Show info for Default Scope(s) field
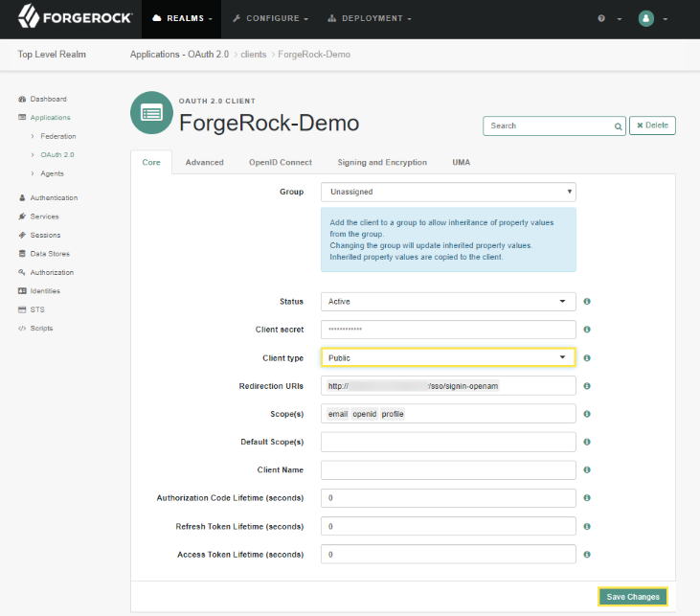The width and height of the screenshot is (700, 616). point(587,443)
